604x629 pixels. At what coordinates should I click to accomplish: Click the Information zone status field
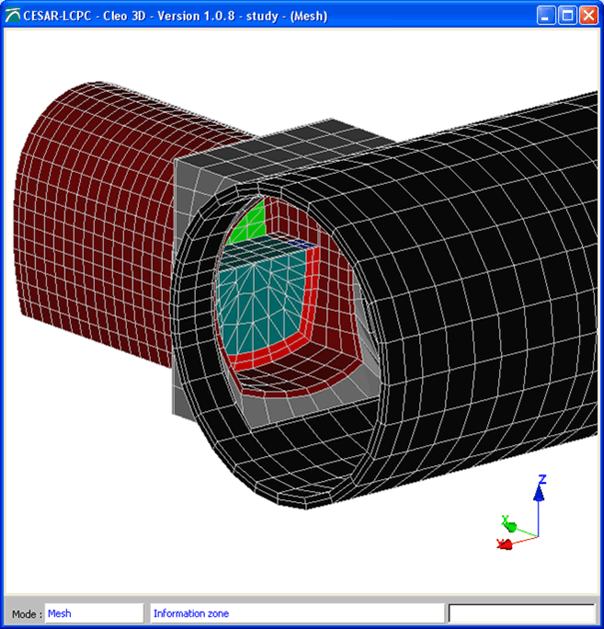click(297, 613)
